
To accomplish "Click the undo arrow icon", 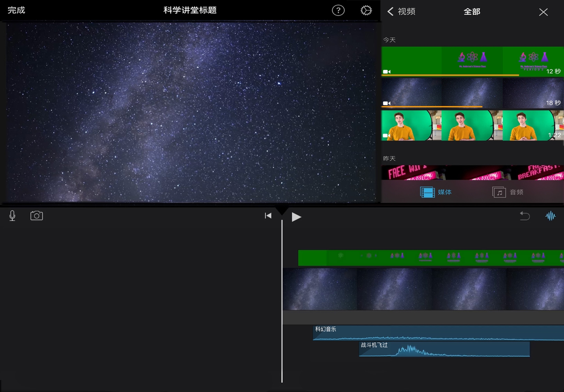I will (525, 216).
